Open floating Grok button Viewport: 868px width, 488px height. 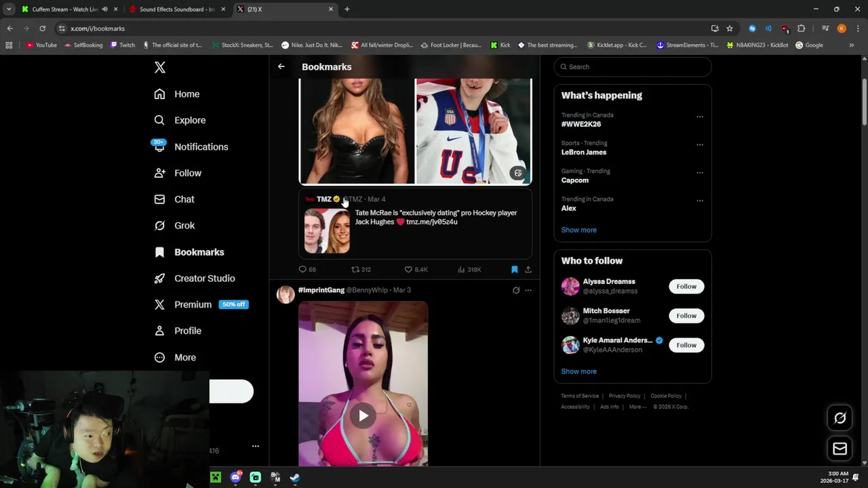[x=840, y=418]
